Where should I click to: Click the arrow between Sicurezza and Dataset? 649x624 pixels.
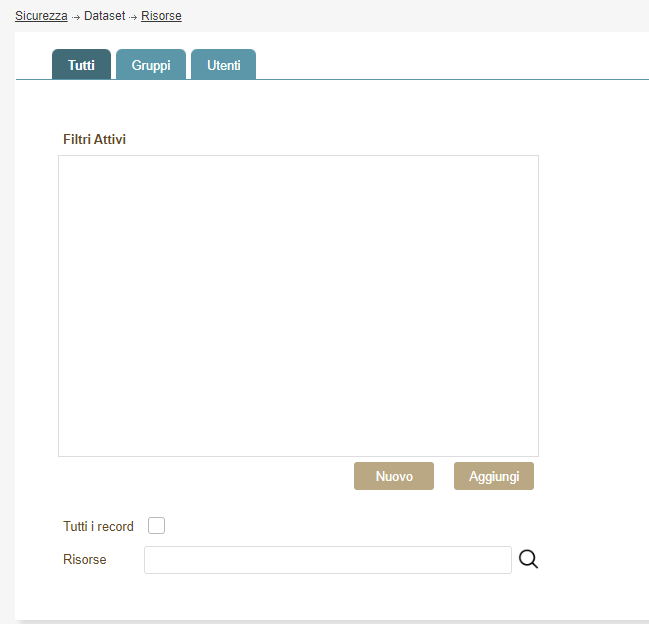click(76, 17)
